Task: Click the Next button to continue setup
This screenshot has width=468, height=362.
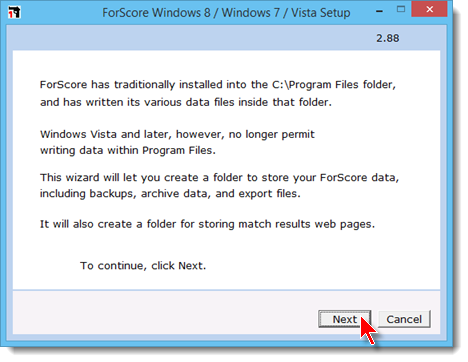Action: tap(344, 319)
